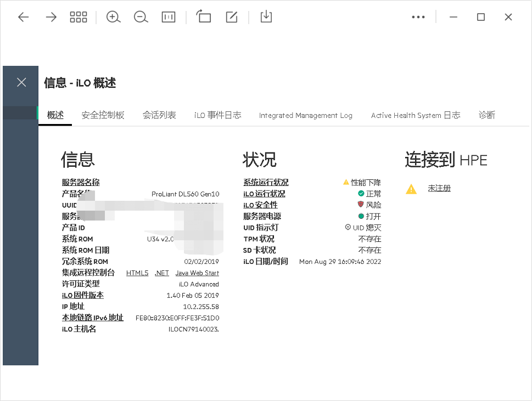Launch the HTML5 remote console link
532x401 pixels.
coord(137,273)
